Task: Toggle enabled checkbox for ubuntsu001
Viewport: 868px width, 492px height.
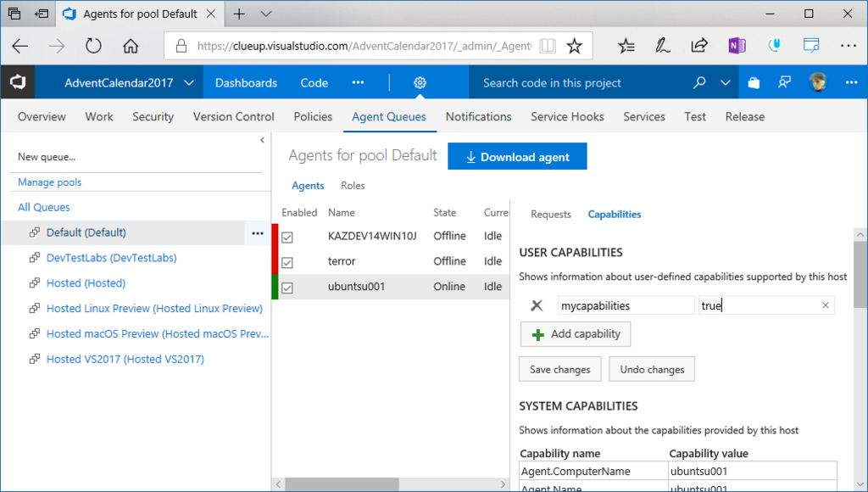Action: click(x=287, y=288)
